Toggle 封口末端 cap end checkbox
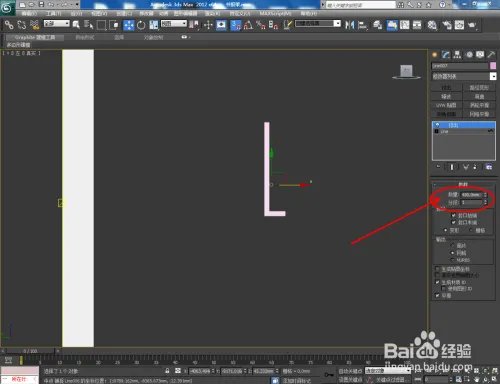500x384 pixels. 453,222
